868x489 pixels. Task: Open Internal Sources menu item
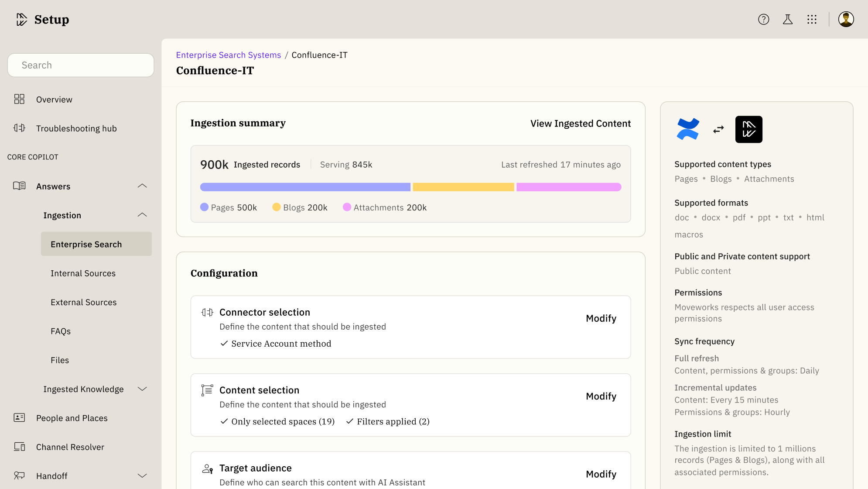coord(83,273)
